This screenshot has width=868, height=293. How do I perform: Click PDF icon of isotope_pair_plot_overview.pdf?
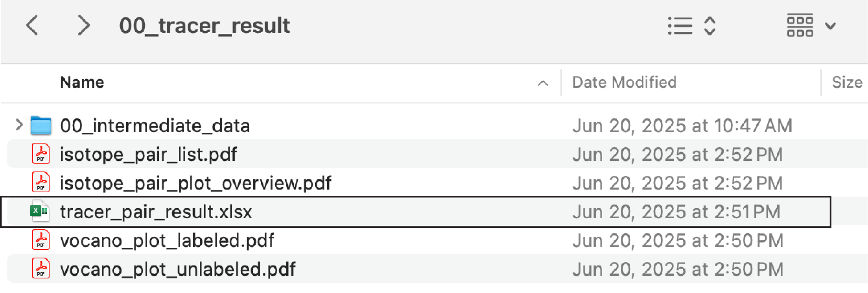(41, 182)
